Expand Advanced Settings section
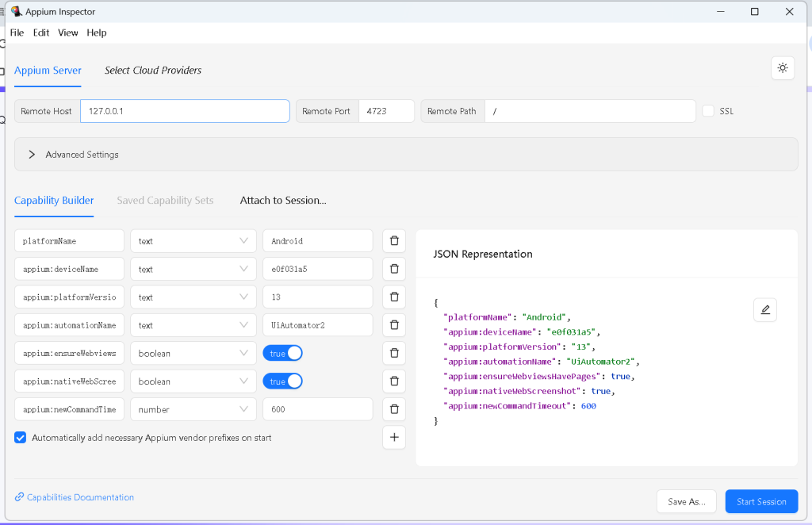 click(406, 155)
